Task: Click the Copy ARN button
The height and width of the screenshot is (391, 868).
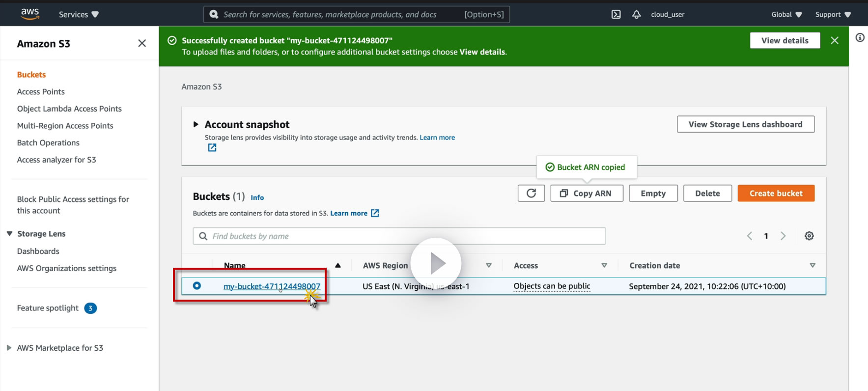Action: (x=587, y=193)
